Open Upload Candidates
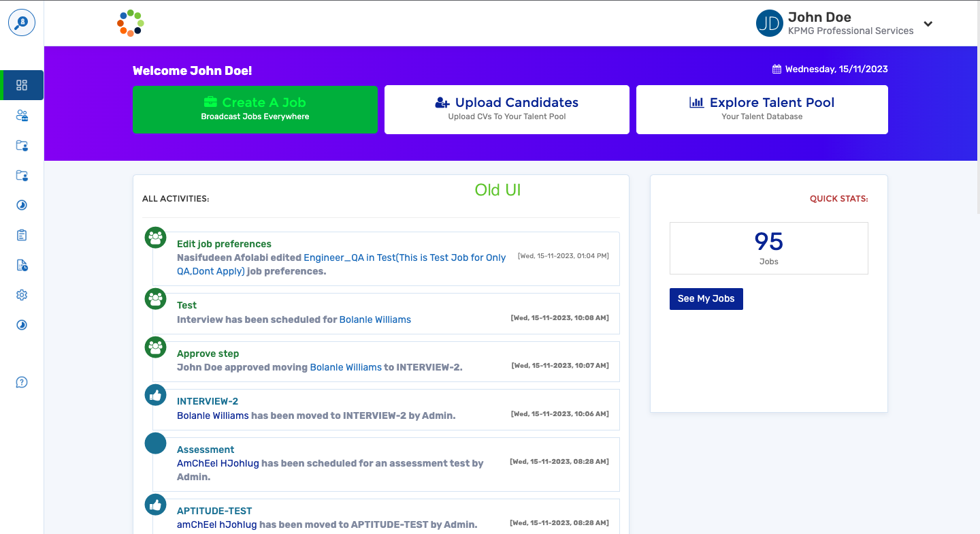The width and height of the screenshot is (980, 534). 506,109
